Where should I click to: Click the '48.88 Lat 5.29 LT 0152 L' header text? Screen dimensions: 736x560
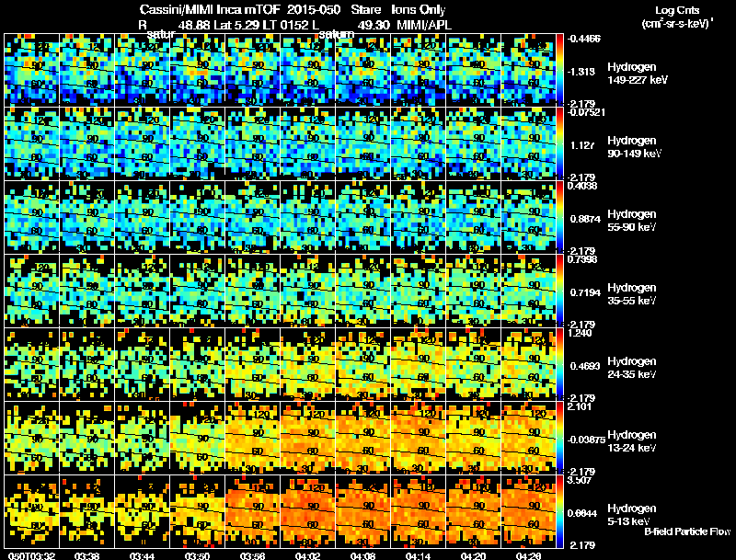tap(248, 25)
